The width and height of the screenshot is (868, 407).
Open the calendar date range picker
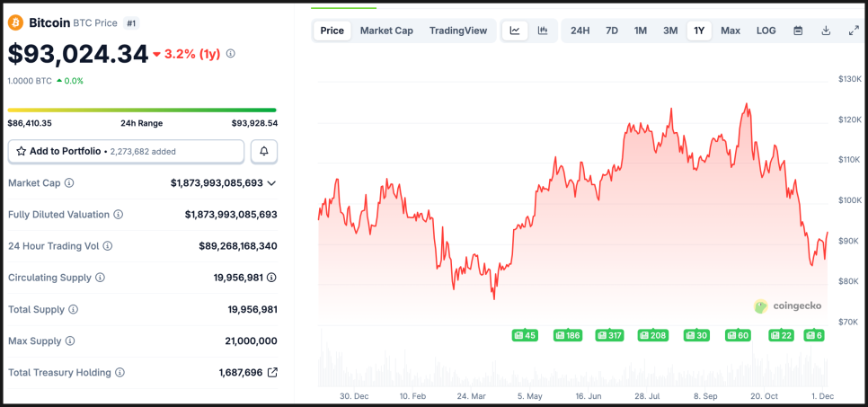(798, 31)
